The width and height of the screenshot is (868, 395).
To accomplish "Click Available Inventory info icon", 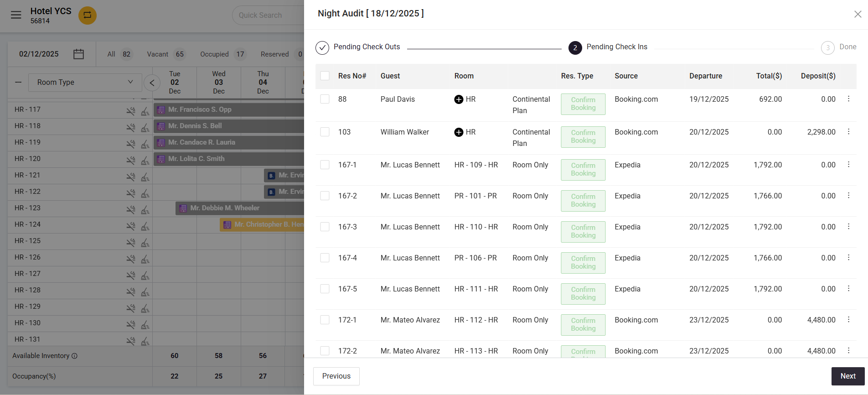I will point(74,356).
